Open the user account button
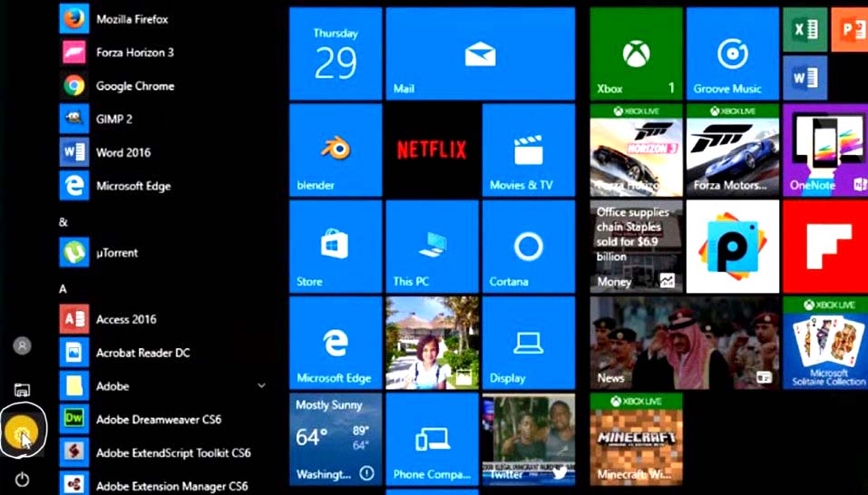The width and height of the screenshot is (868, 495). coord(22,345)
